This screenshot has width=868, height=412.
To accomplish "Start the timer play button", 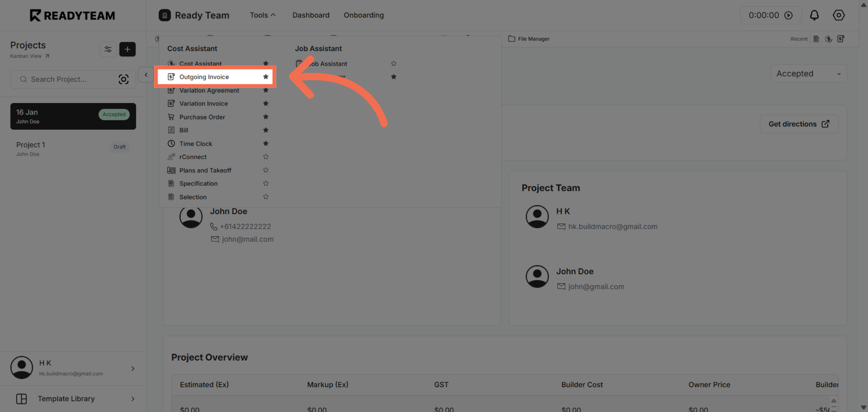I will click(788, 15).
